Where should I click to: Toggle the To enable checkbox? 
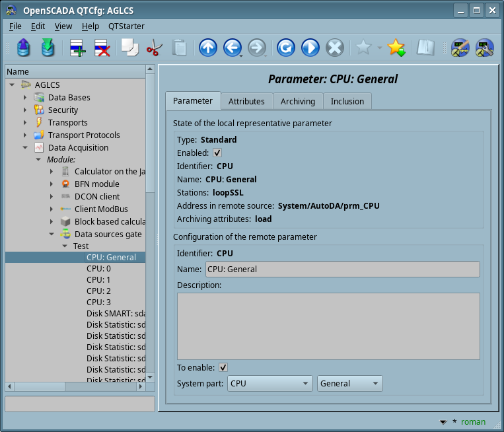[x=223, y=367]
